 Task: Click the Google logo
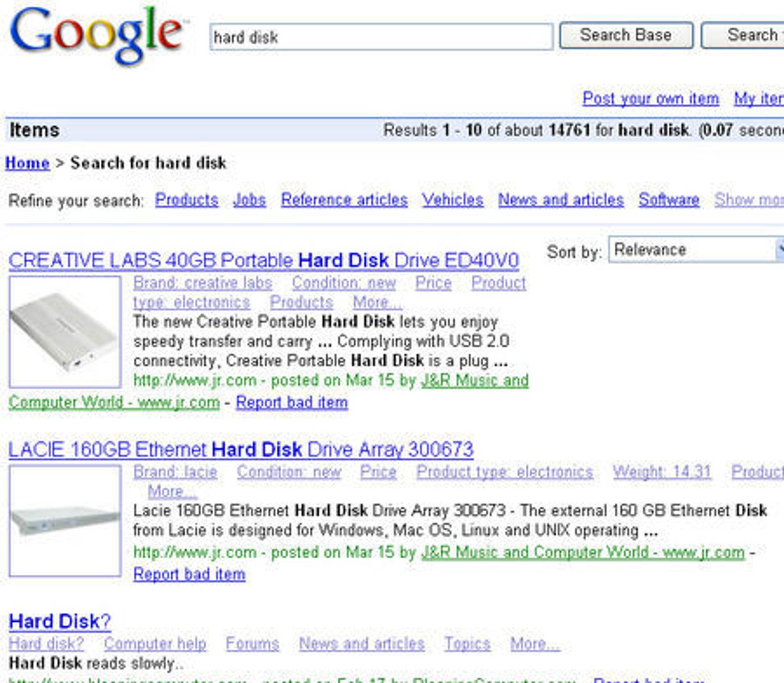97,35
